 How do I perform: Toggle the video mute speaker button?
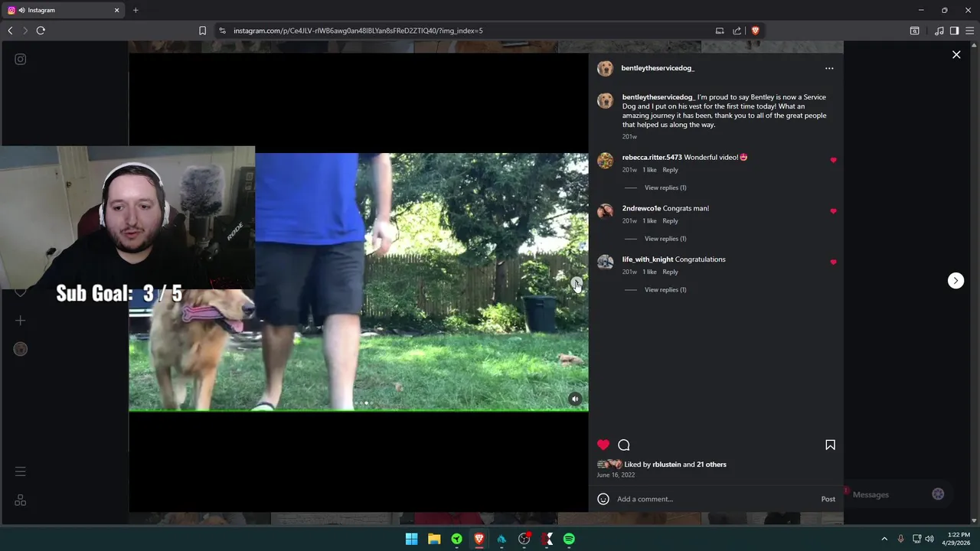pyautogui.click(x=575, y=399)
